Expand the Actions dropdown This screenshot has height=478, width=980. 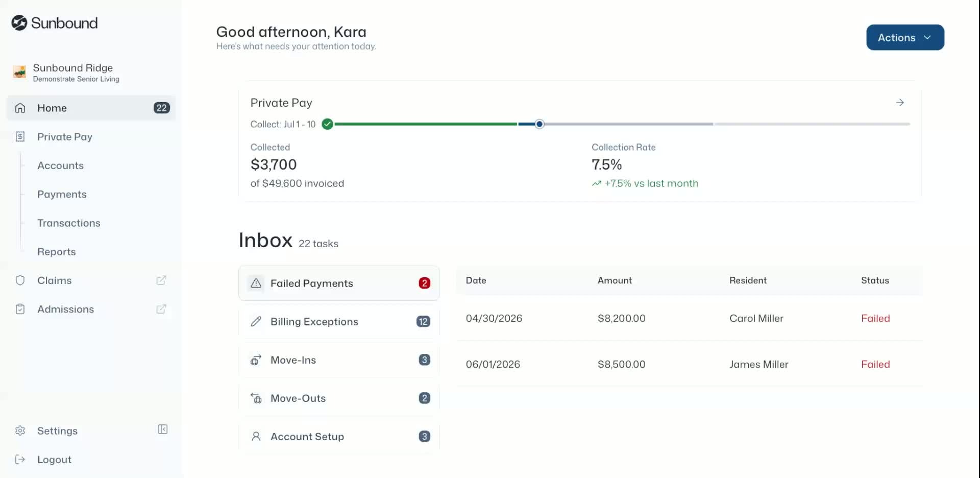(905, 37)
